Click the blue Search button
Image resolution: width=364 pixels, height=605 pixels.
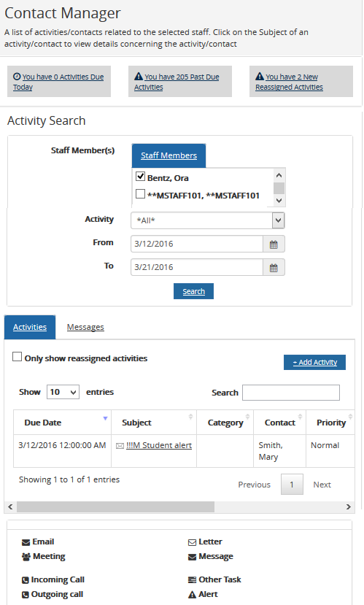(193, 291)
